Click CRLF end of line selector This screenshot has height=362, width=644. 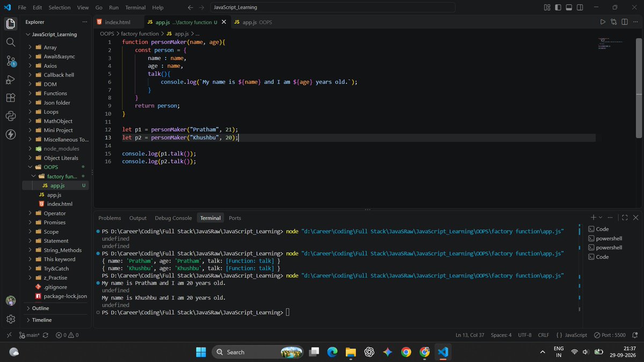click(x=544, y=335)
